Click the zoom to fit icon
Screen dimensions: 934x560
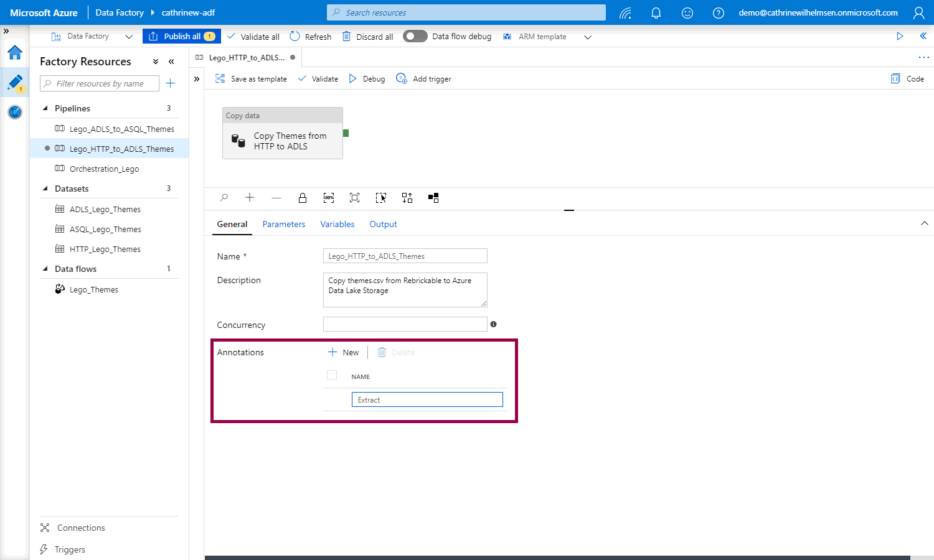coord(354,198)
